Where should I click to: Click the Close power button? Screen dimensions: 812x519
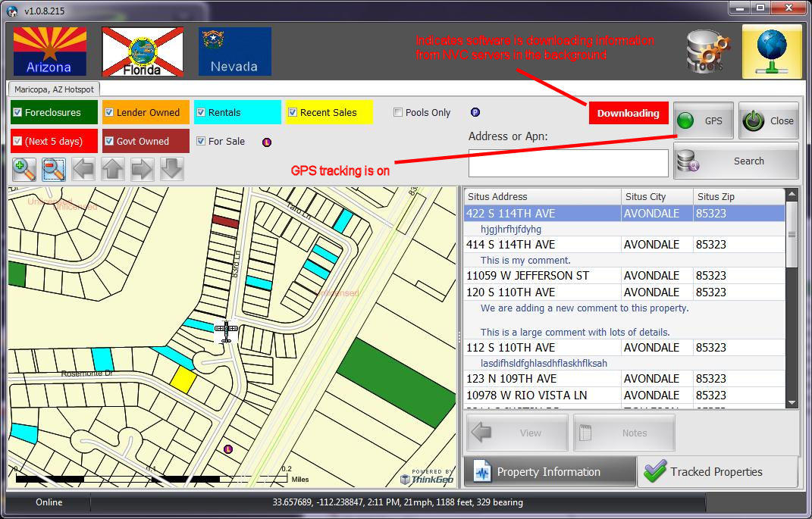[x=769, y=120]
